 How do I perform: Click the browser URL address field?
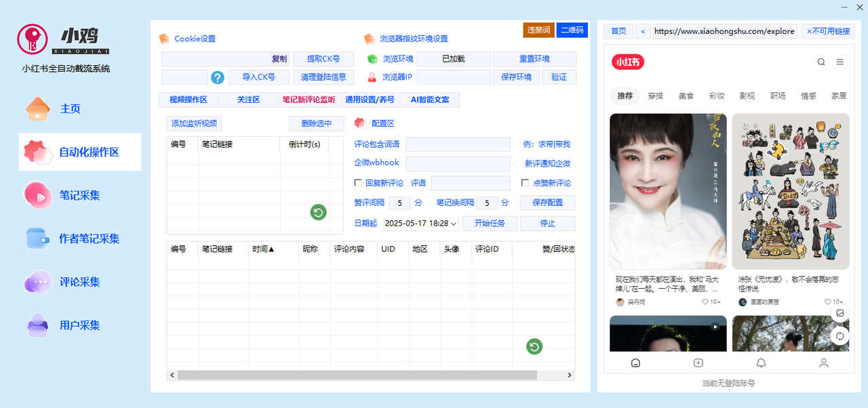pyautogui.click(x=725, y=31)
